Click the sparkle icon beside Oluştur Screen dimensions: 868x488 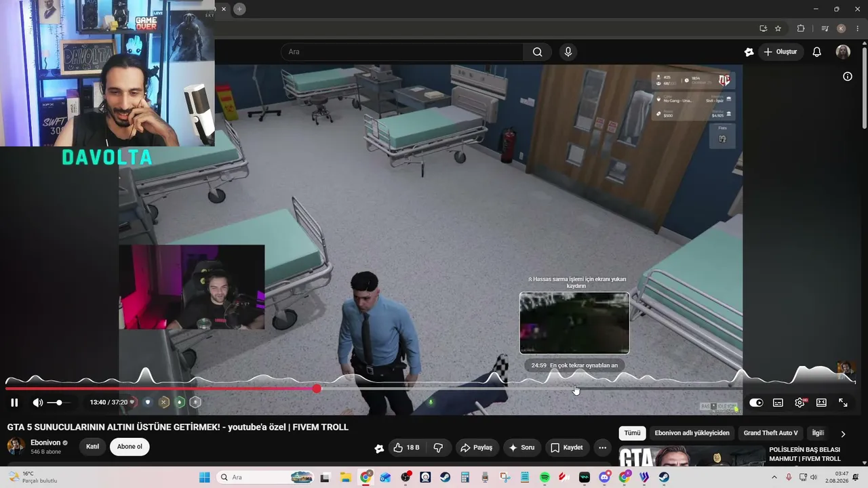(749, 52)
